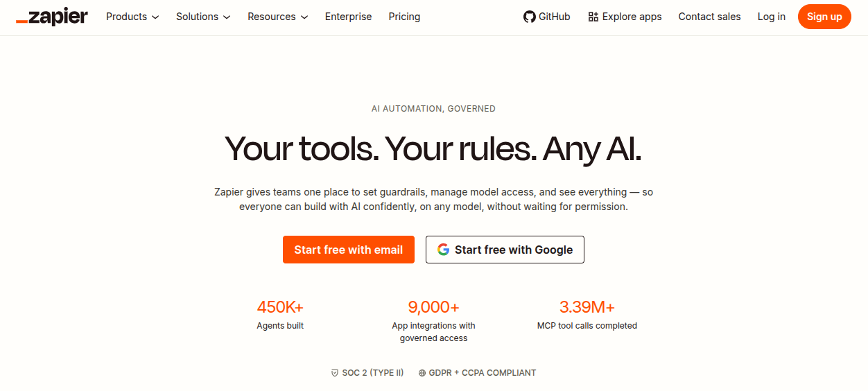
Task: Click the orange Sign up button
Action: coord(824,17)
